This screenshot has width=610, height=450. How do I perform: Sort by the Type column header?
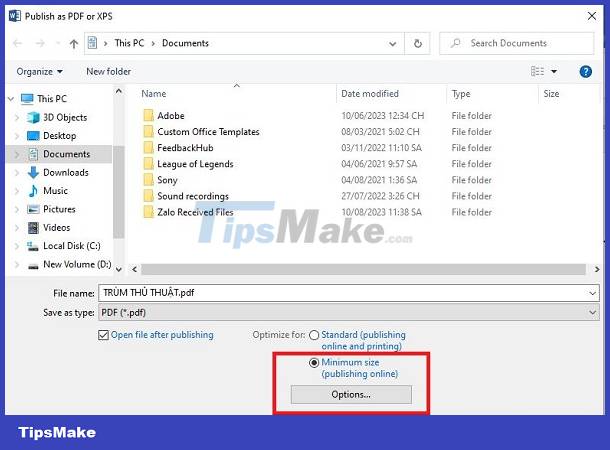(x=461, y=94)
